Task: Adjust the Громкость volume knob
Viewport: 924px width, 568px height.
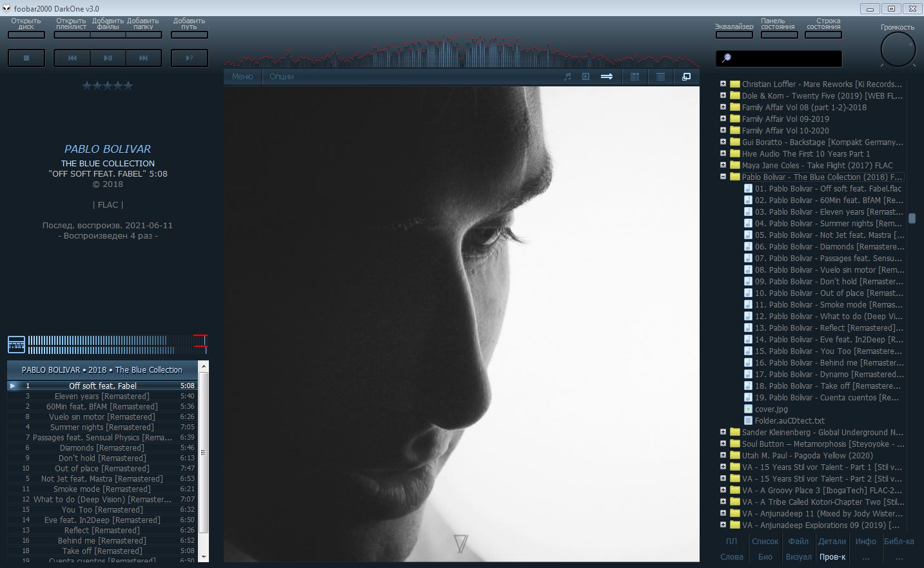Action: click(898, 49)
